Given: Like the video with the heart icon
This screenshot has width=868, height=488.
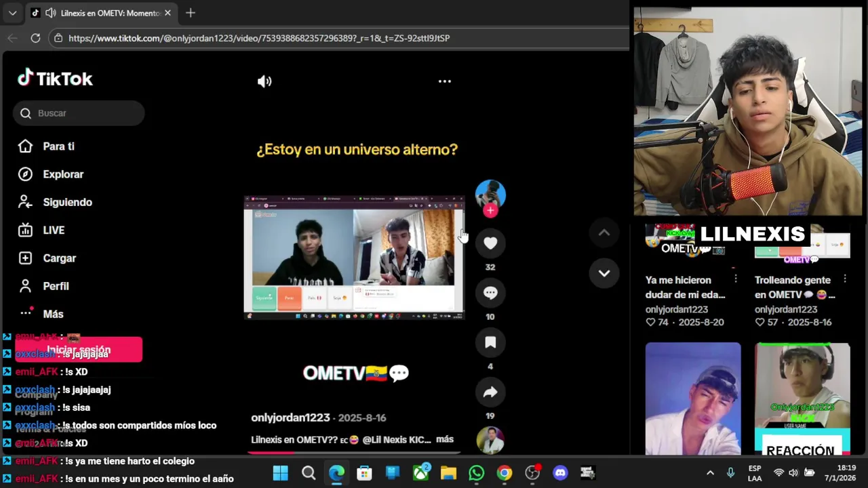Looking at the screenshot, I should (x=490, y=243).
